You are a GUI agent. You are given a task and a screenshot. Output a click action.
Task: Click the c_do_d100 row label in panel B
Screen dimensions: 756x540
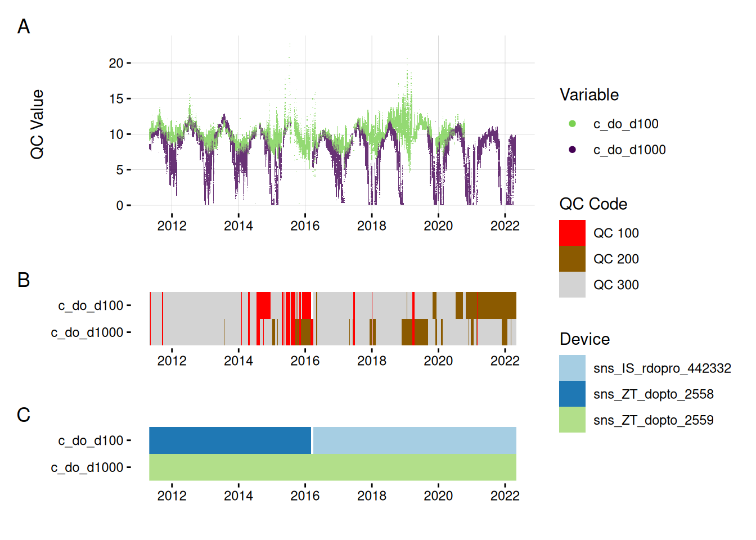[91, 305]
